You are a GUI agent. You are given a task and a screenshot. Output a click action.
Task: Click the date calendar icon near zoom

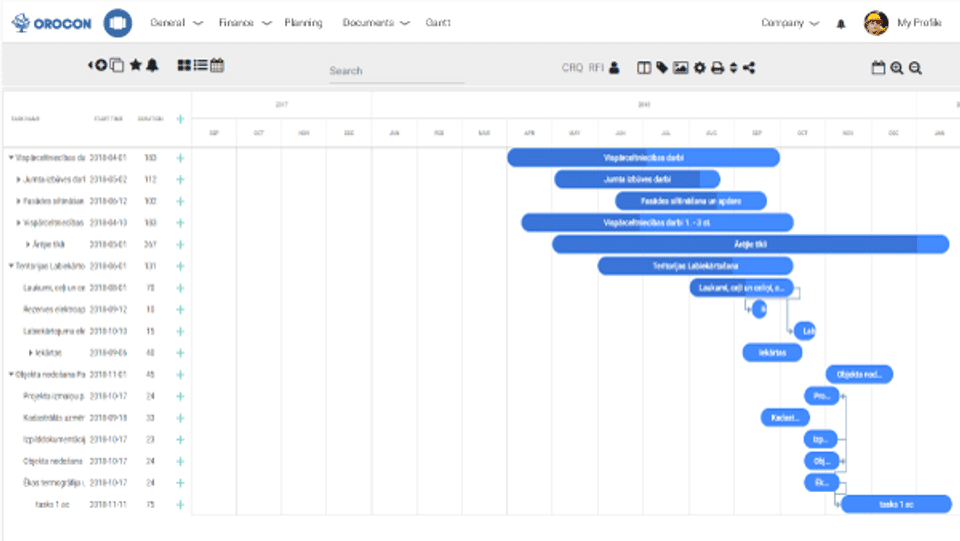tap(879, 67)
